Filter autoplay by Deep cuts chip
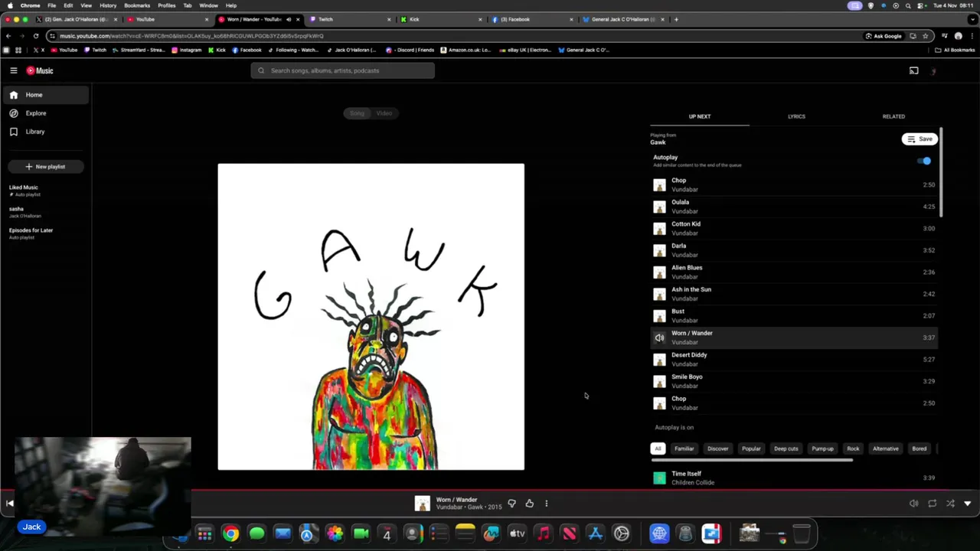Image resolution: width=980 pixels, height=551 pixels. click(x=786, y=448)
